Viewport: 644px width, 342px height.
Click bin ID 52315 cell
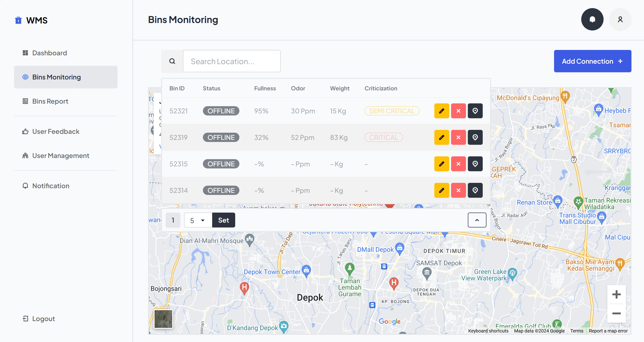178,164
